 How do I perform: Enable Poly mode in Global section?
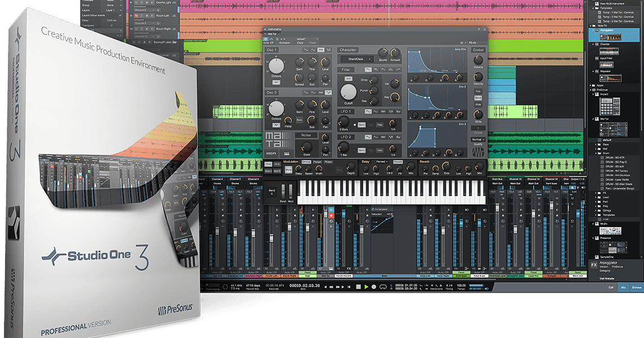pyautogui.click(x=478, y=92)
